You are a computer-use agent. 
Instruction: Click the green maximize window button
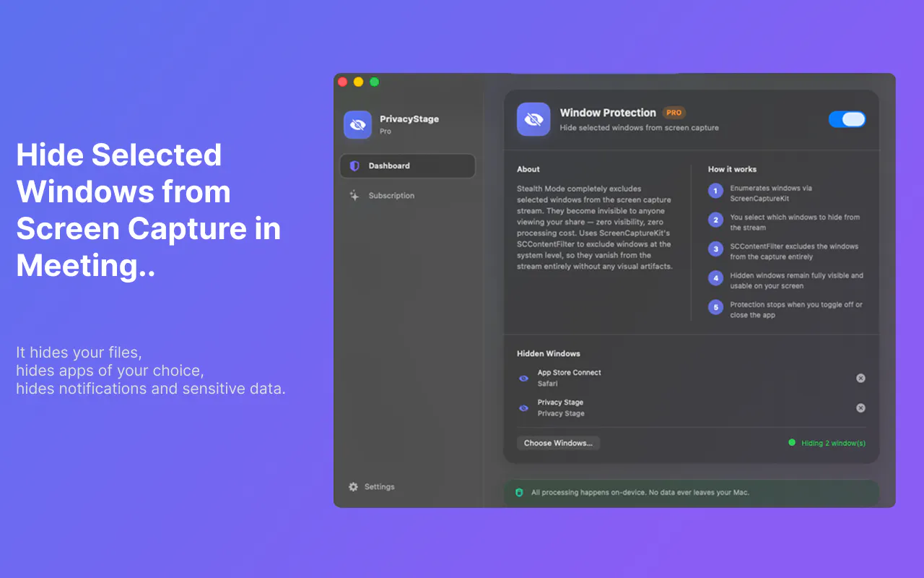(374, 82)
